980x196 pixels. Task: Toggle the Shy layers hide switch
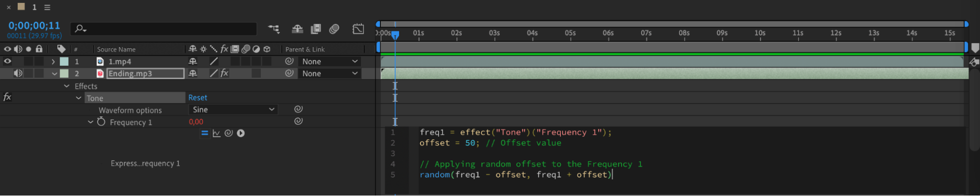[x=297, y=29]
